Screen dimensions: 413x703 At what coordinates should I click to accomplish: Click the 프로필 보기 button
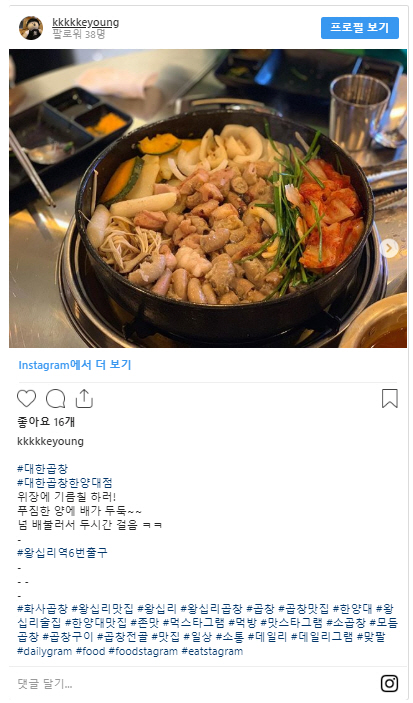coord(360,28)
